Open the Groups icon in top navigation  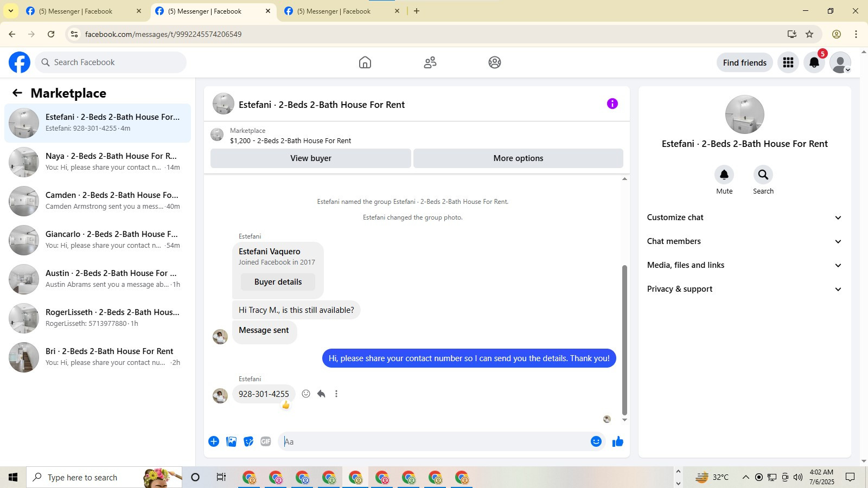coord(495,62)
